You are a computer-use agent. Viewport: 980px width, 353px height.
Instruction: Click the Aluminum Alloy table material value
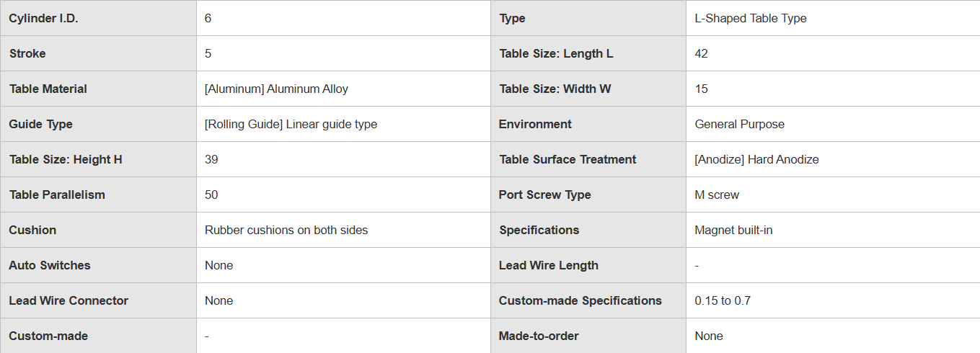coord(276,89)
